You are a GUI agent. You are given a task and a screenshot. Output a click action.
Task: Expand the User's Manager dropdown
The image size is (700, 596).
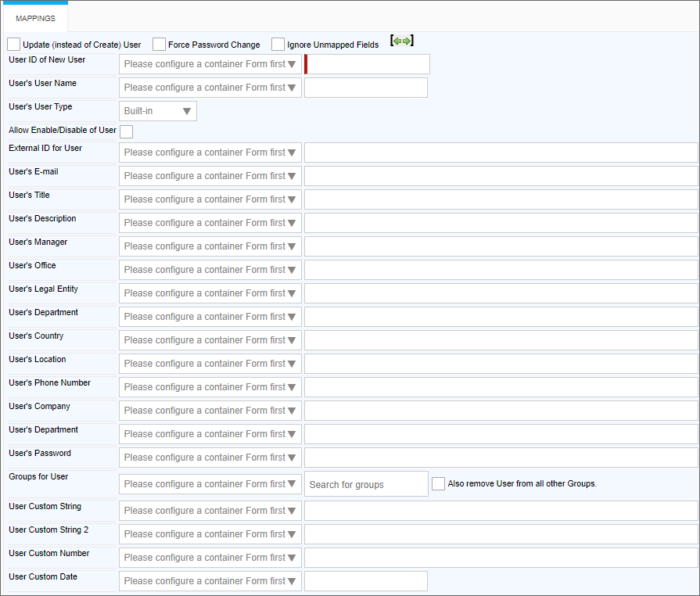[210, 246]
